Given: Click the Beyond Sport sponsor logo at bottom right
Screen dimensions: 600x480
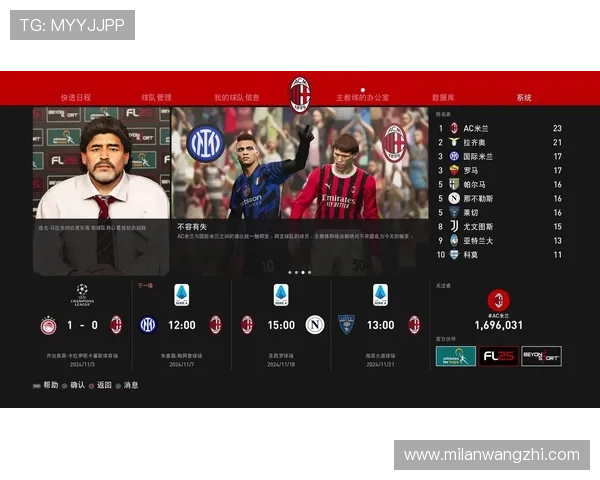Looking at the screenshot, I should click(x=541, y=356).
